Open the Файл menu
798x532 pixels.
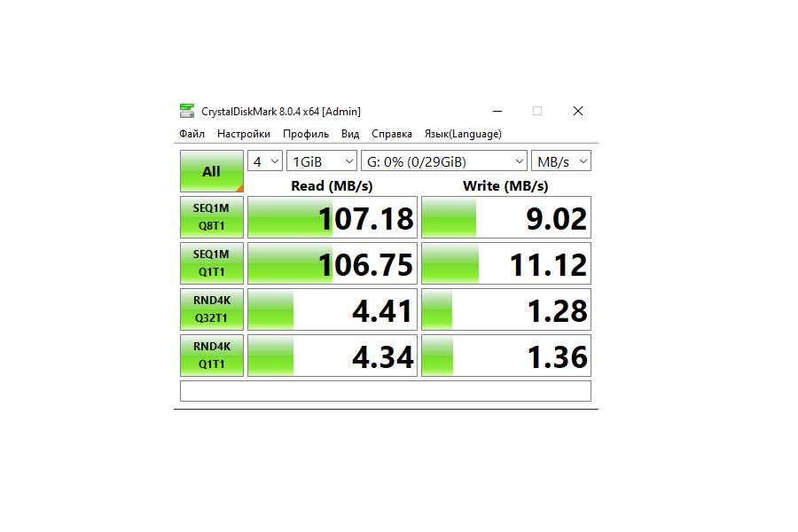click(x=192, y=133)
